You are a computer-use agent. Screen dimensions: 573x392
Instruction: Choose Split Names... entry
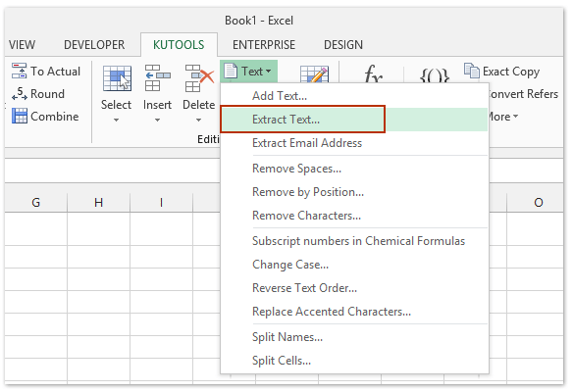click(x=354, y=337)
